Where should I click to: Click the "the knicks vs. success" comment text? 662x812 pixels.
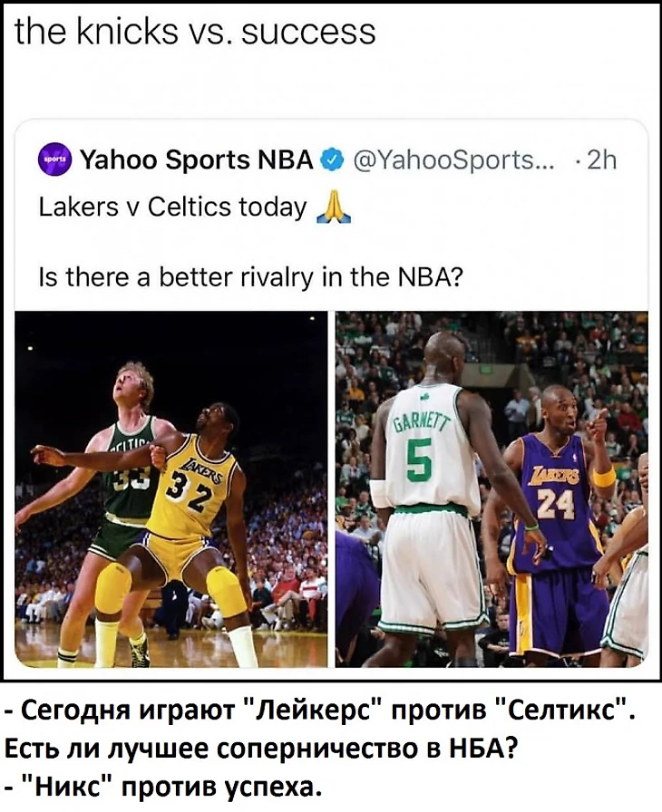click(x=195, y=32)
